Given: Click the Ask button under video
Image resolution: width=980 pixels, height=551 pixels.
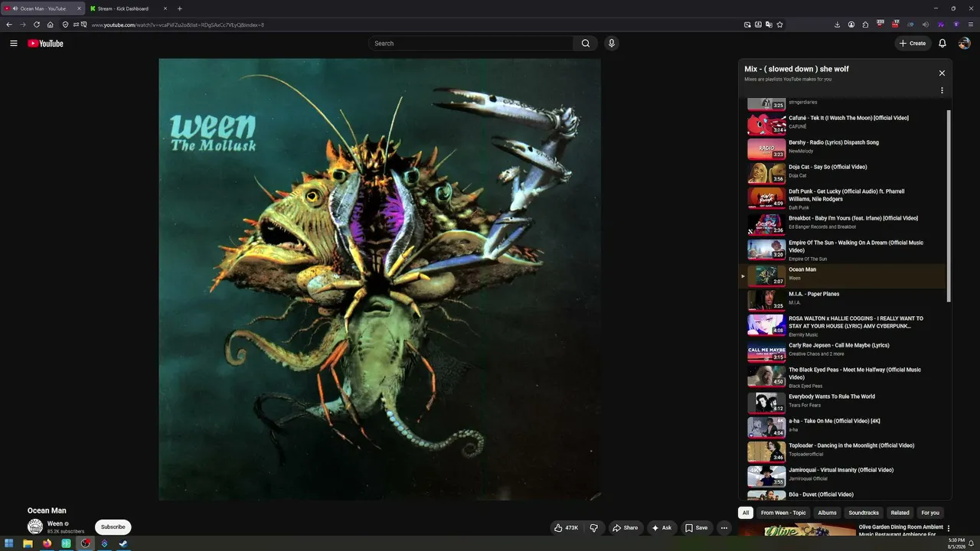Looking at the screenshot, I should tap(661, 527).
